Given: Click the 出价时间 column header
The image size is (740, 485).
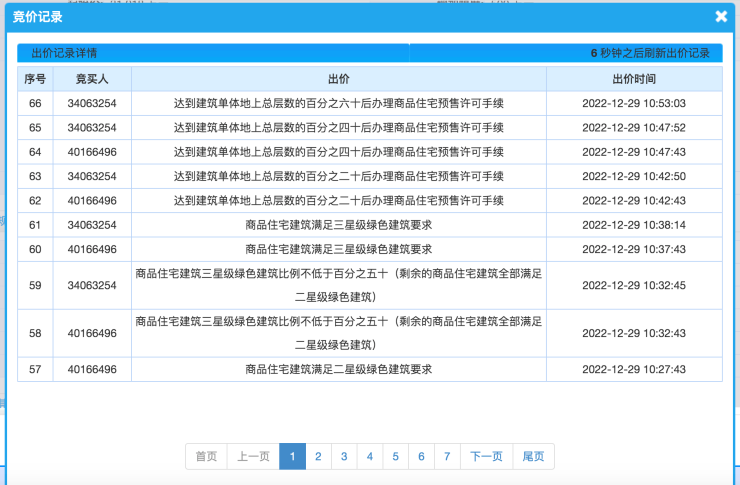Looking at the screenshot, I should click(633, 79).
